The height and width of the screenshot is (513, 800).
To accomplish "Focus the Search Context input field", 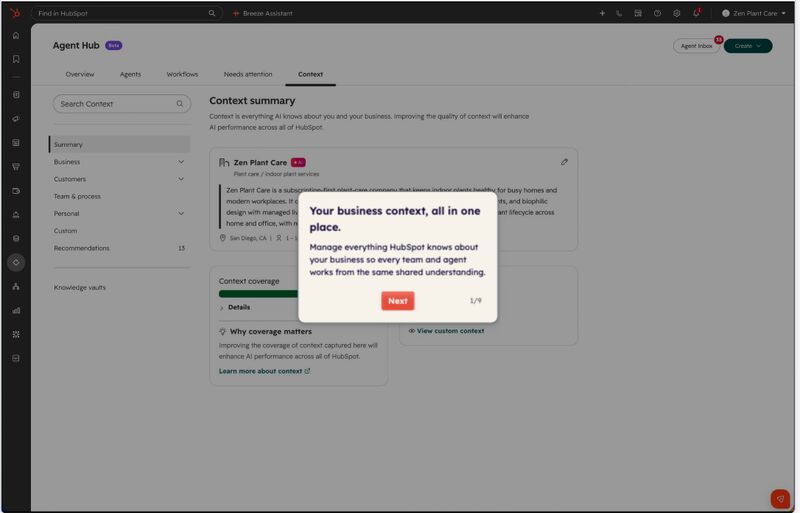I will (122, 104).
